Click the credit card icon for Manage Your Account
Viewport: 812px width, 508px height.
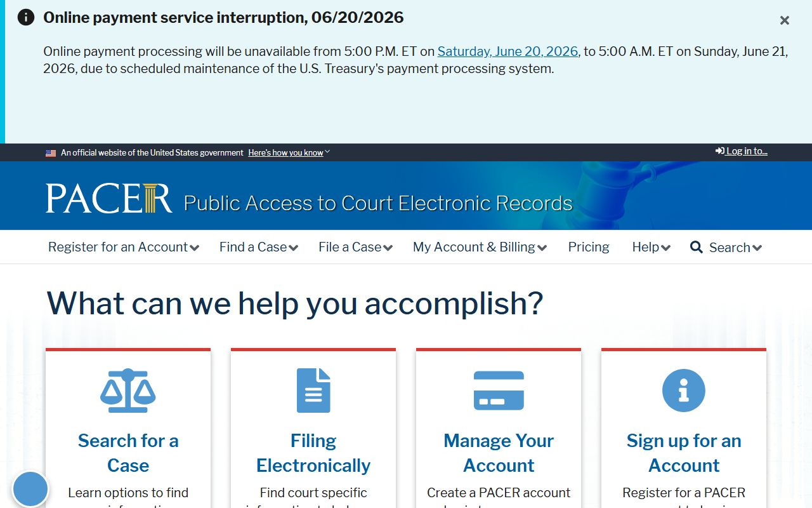point(499,391)
